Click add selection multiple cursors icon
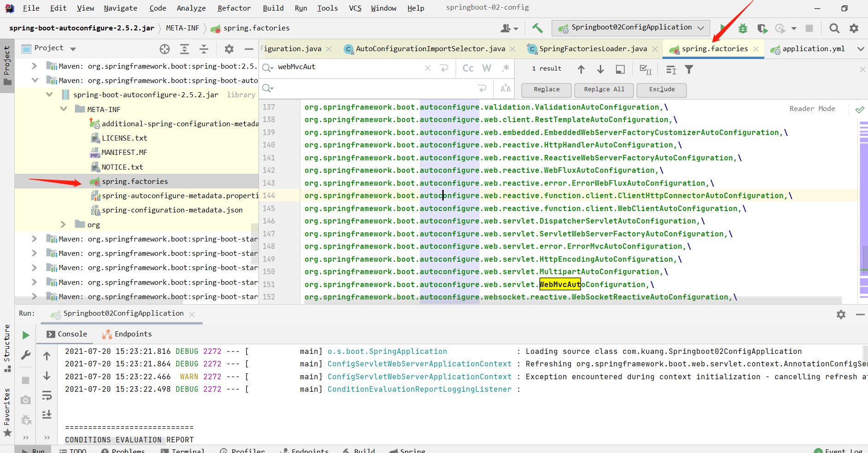This screenshot has height=453, width=868. point(671,69)
